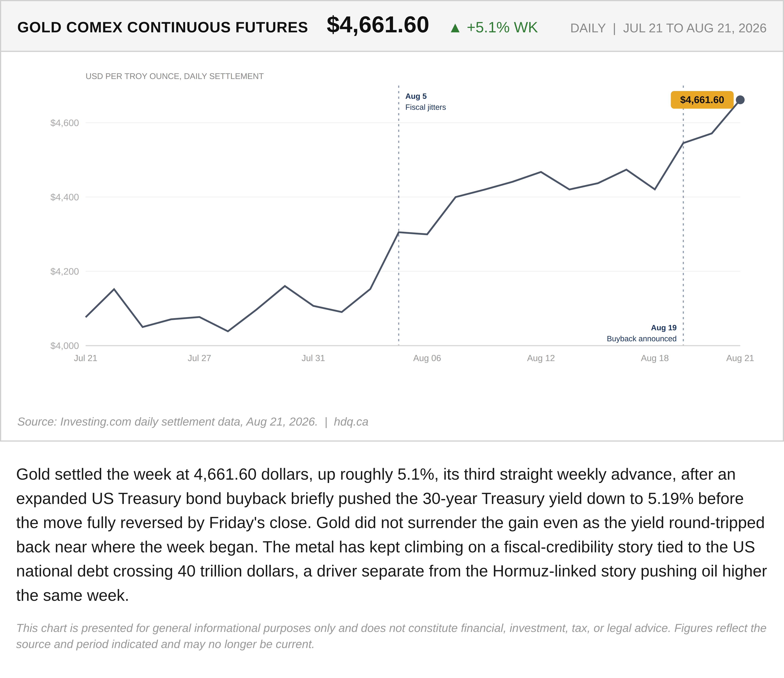Image resolution: width=784 pixels, height=678 pixels.
Task: Click the Gold COMEX Continuous Futures title
Action: point(163,28)
